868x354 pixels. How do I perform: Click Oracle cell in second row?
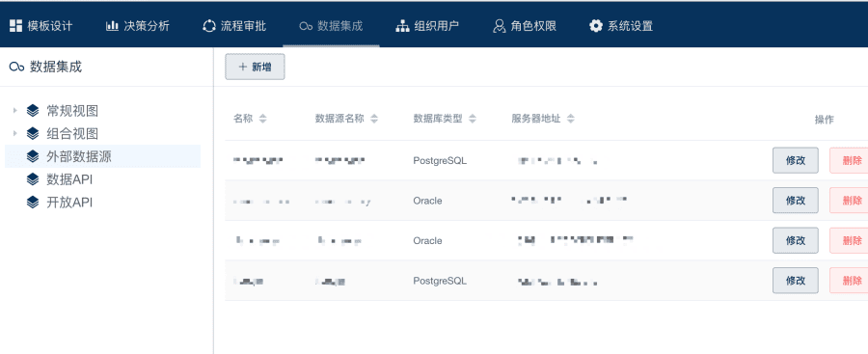click(x=427, y=201)
